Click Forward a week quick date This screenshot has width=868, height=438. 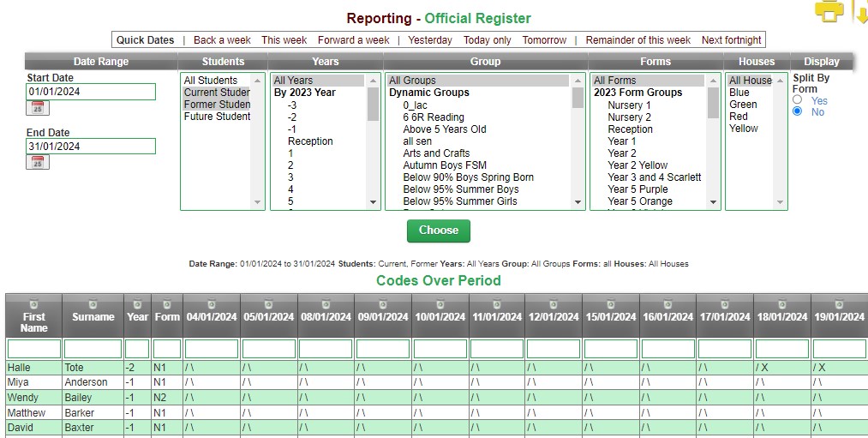[353, 40]
